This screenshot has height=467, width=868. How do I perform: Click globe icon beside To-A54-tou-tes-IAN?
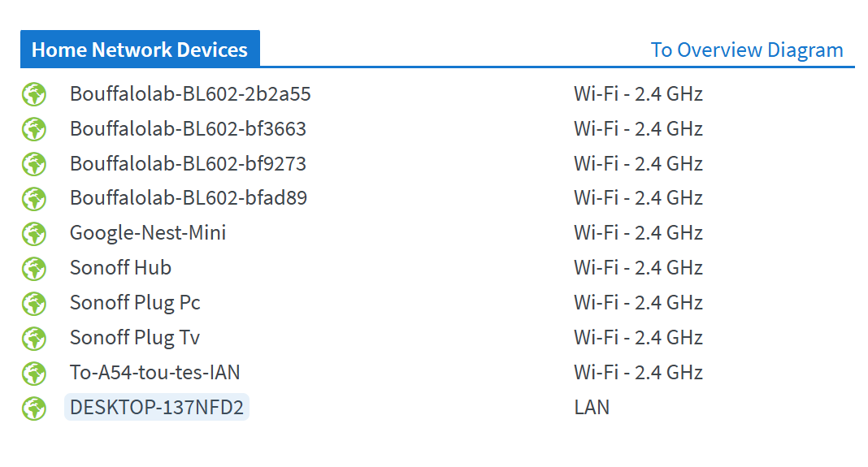tap(34, 373)
